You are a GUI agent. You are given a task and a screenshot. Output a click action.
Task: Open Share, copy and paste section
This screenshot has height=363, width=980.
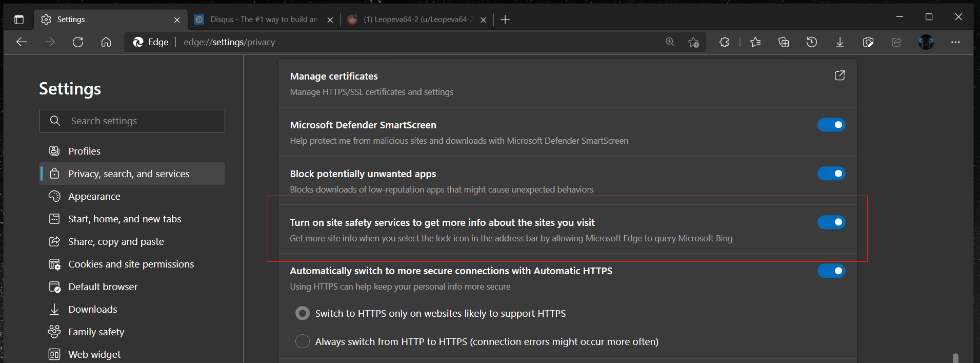[x=132, y=241]
